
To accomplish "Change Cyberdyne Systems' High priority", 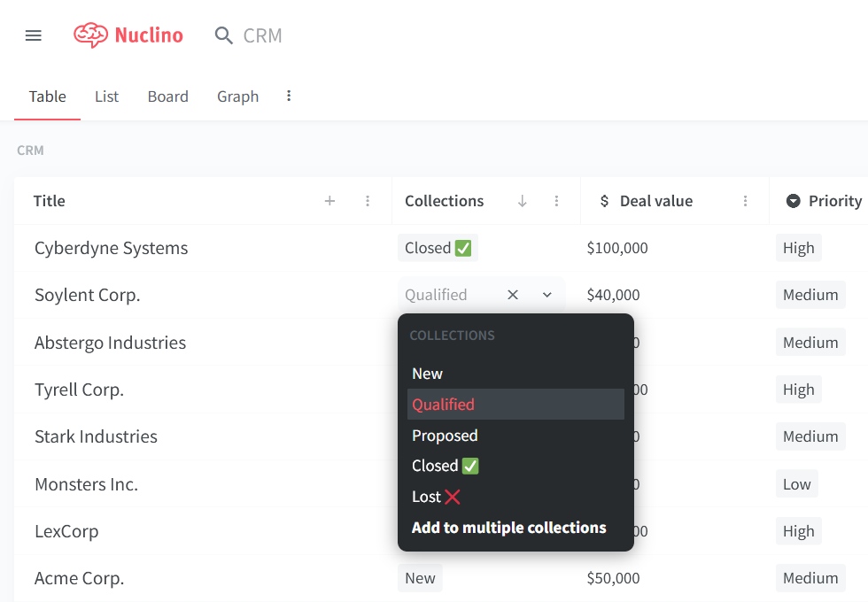I will [x=798, y=248].
